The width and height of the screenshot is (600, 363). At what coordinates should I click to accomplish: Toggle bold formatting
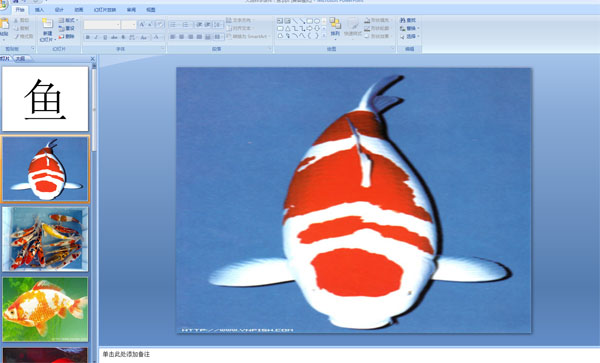(x=88, y=37)
